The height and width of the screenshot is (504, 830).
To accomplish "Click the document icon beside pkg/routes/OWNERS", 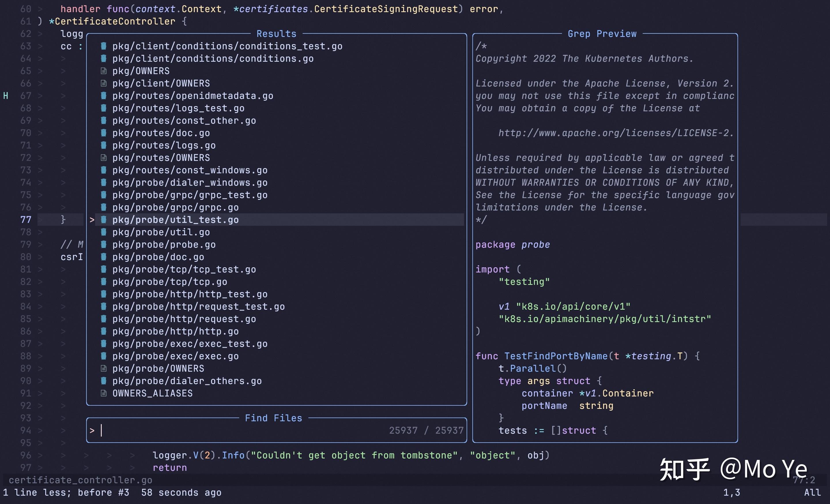I will [103, 157].
